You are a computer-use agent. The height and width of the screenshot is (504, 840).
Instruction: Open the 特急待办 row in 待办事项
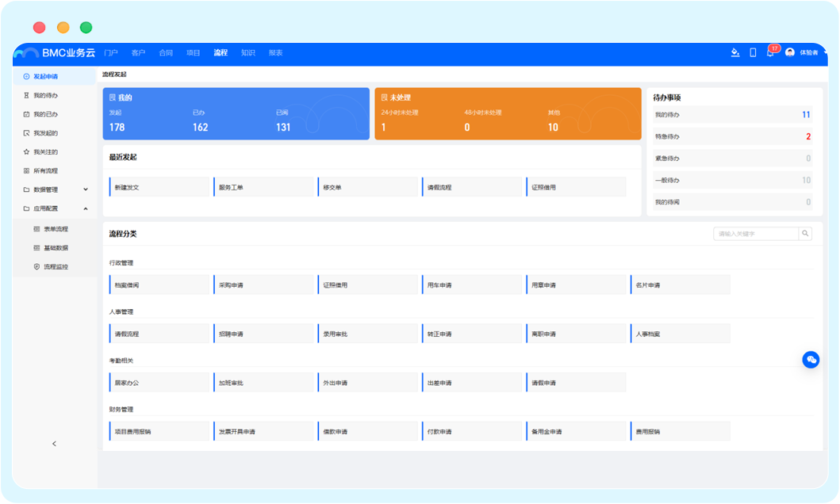tap(731, 136)
